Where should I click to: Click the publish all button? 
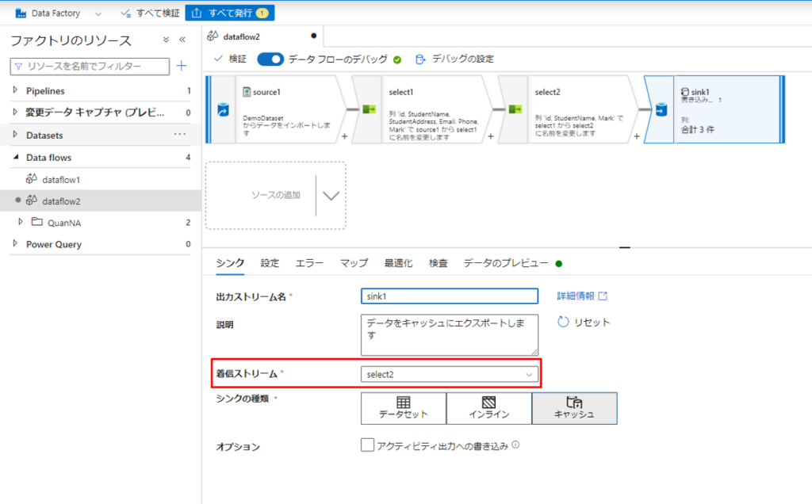[x=229, y=13]
